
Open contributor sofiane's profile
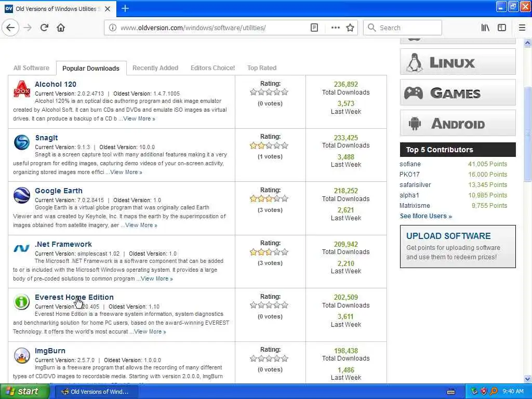pos(410,164)
